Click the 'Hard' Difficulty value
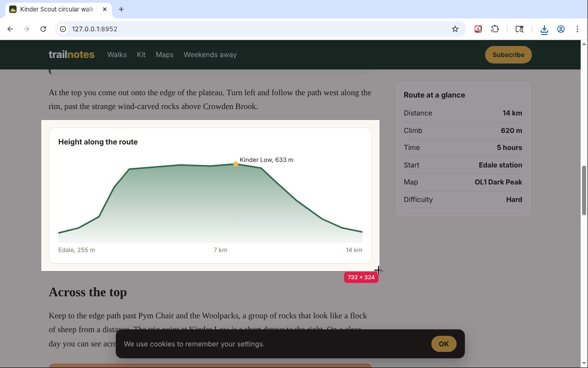The image size is (588, 368). pos(514,200)
